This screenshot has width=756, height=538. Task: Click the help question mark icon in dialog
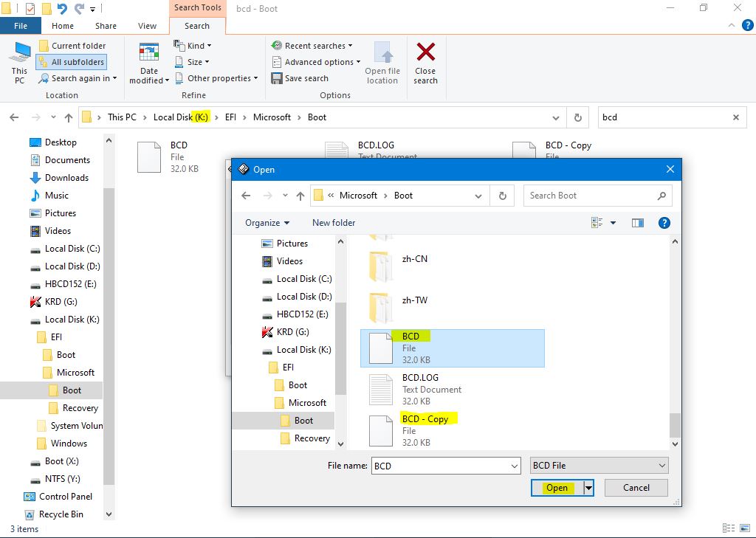click(x=664, y=222)
